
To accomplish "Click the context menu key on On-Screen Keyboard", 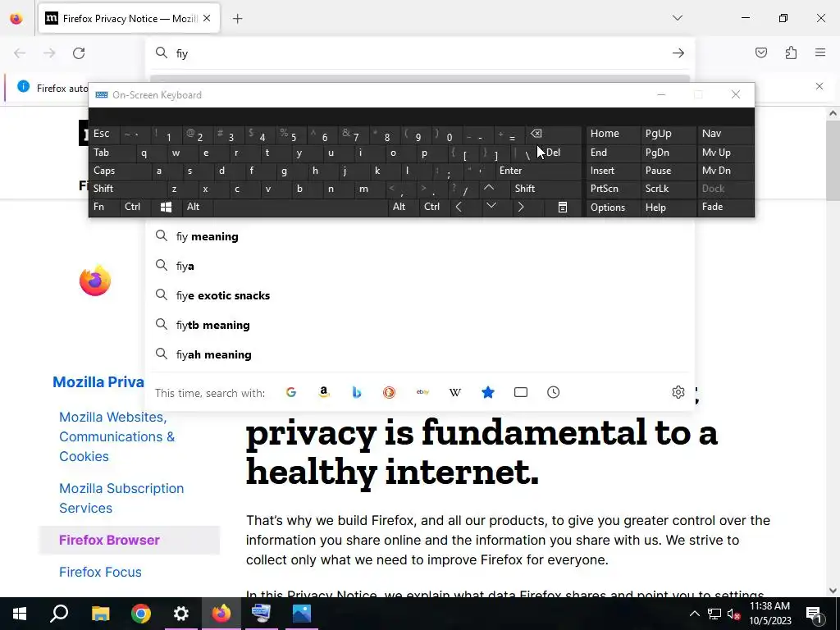I will tap(563, 207).
